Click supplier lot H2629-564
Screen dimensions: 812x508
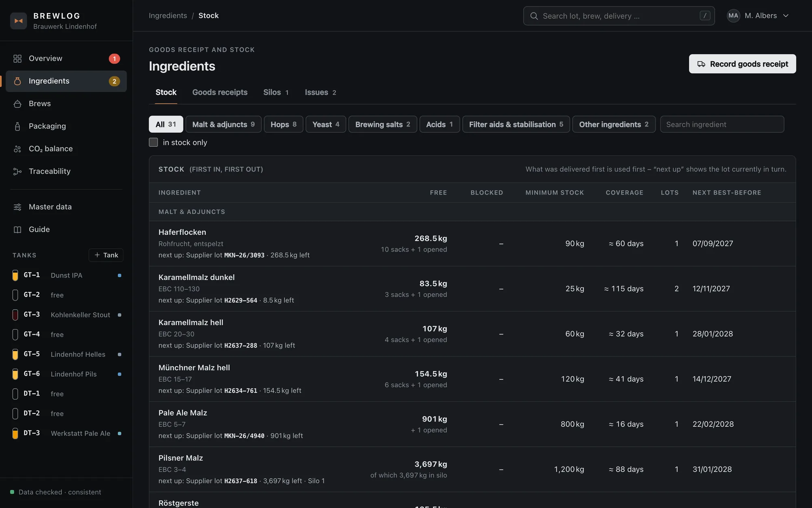click(241, 300)
